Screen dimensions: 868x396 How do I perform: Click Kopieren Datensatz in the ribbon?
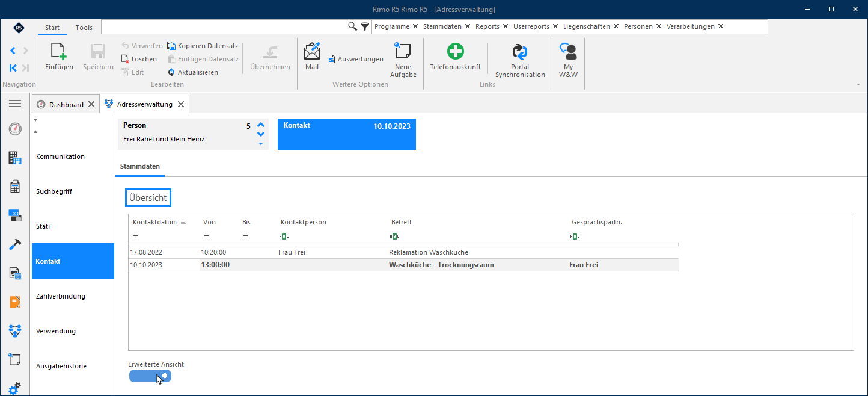[203, 46]
